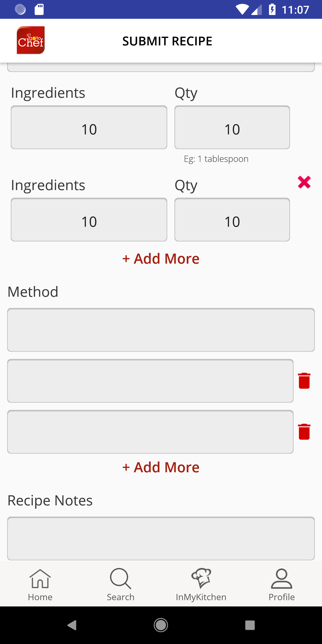The width and height of the screenshot is (322, 644).
Task: Edit the second ingredient name field
Action: (89, 220)
